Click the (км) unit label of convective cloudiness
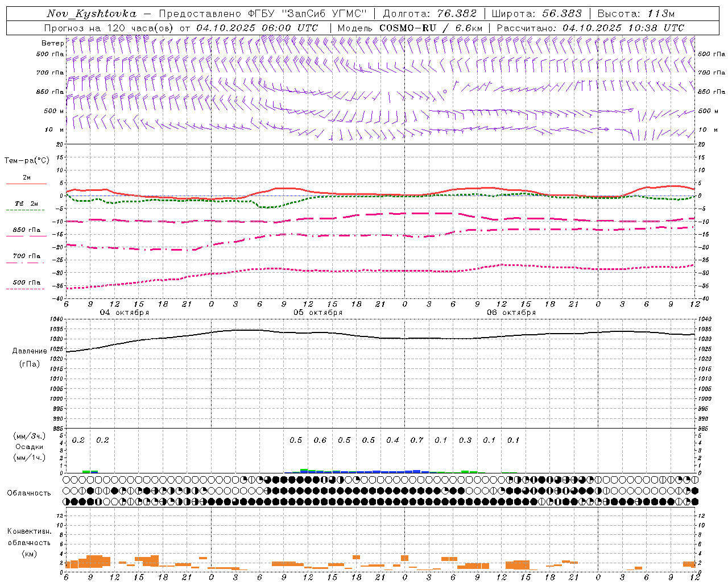Viewport: 728px width, 582px height. point(29,554)
